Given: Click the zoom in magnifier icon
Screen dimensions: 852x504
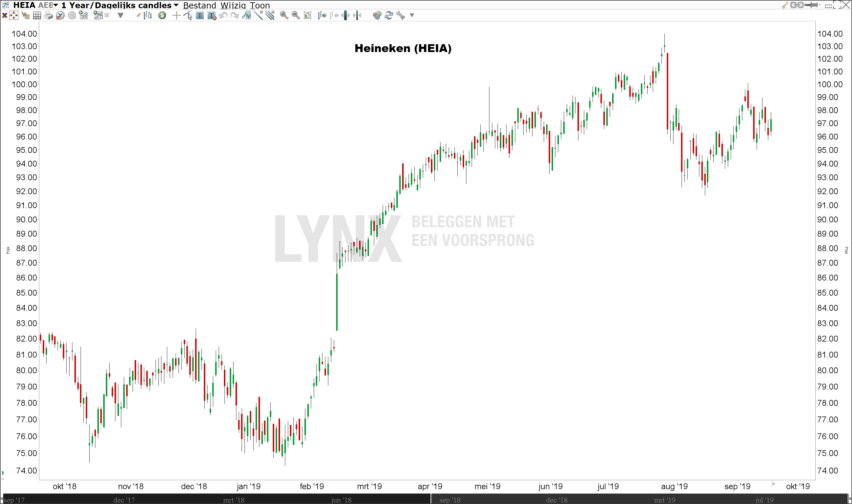Looking at the screenshot, I should 284,15.
